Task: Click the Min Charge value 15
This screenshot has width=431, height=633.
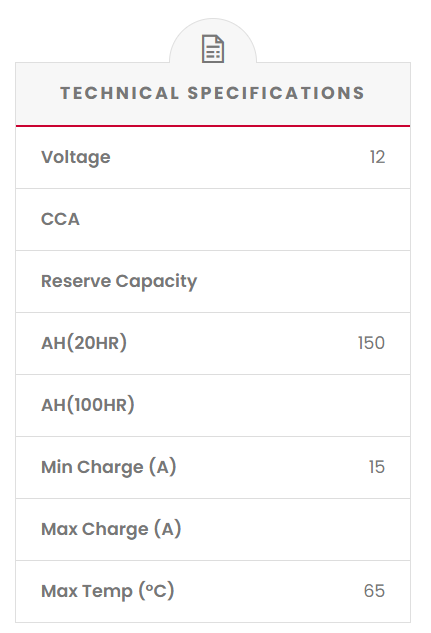Action: [377, 467]
